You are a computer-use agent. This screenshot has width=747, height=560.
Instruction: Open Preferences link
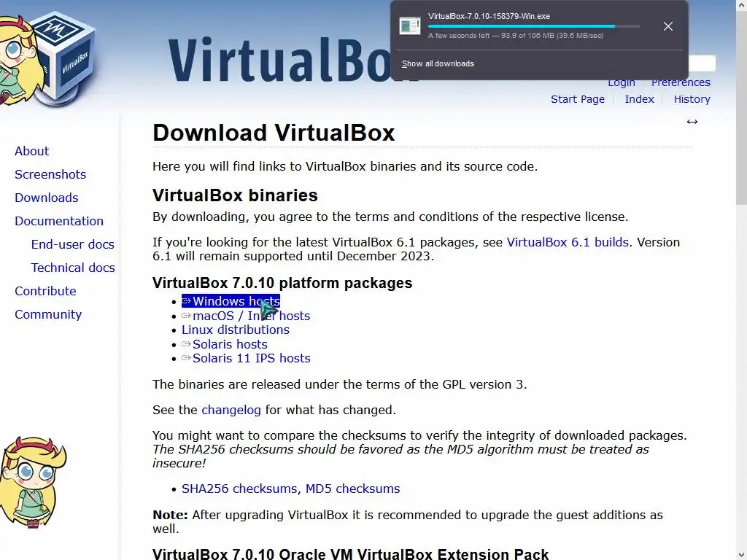(x=681, y=83)
